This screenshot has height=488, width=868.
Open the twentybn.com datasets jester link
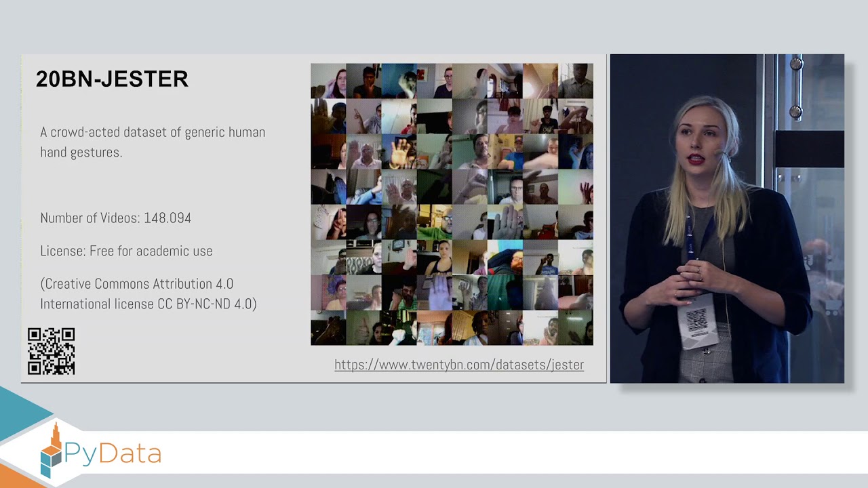click(x=459, y=365)
